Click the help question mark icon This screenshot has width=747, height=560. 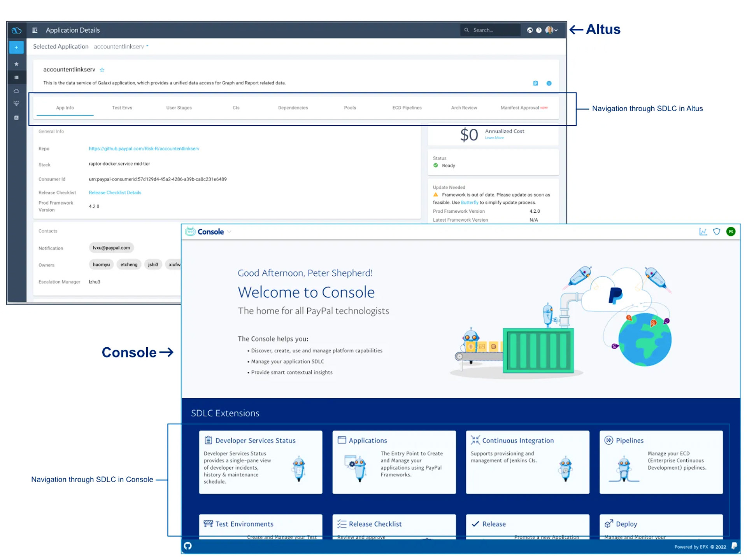pyautogui.click(x=539, y=30)
